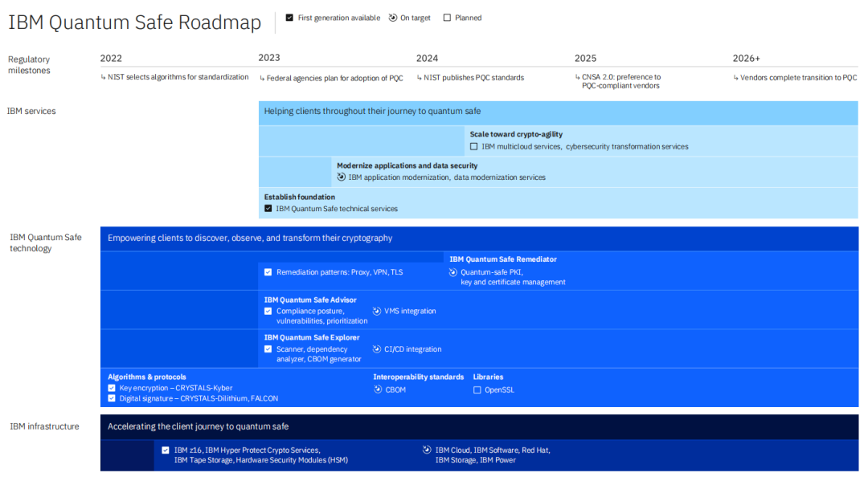
Task: Click on-target icon beside IBM Cloud, IBM Software
Action: click(x=427, y=450)
